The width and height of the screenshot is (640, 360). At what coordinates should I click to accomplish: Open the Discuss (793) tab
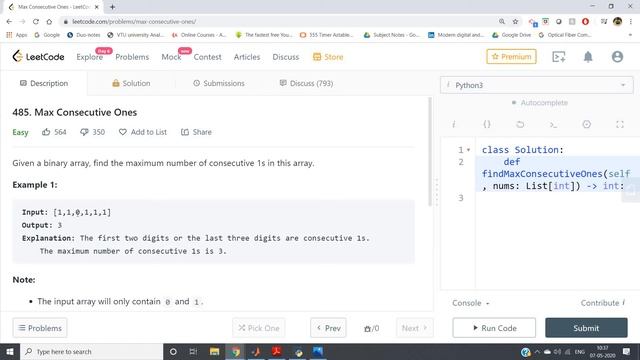point(306,83)
